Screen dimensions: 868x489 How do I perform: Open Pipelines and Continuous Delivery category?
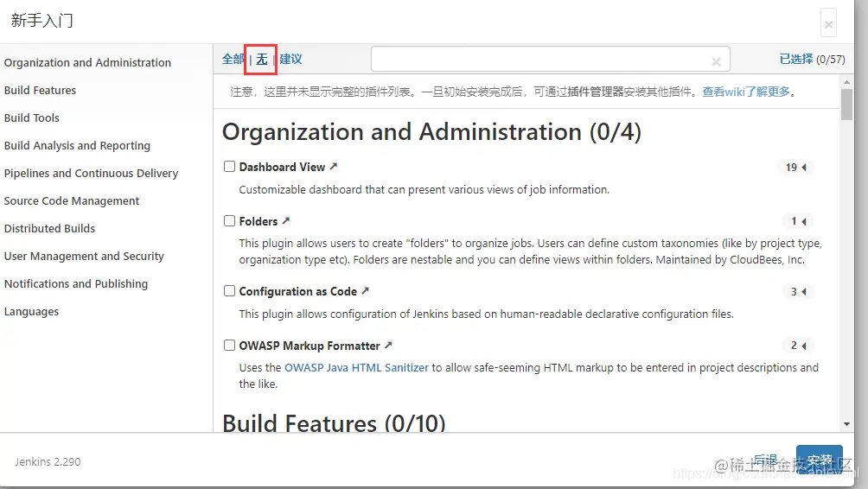coord(91,173)
